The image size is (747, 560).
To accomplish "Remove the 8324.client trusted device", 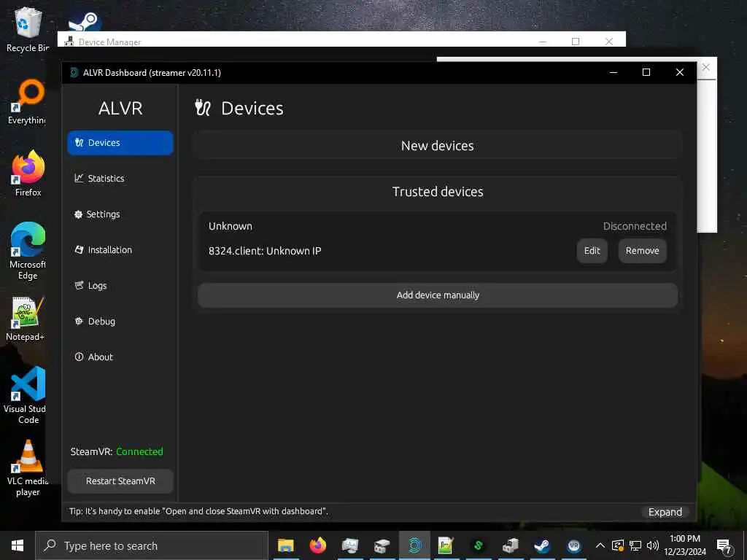I will click(x=642, y=251).
